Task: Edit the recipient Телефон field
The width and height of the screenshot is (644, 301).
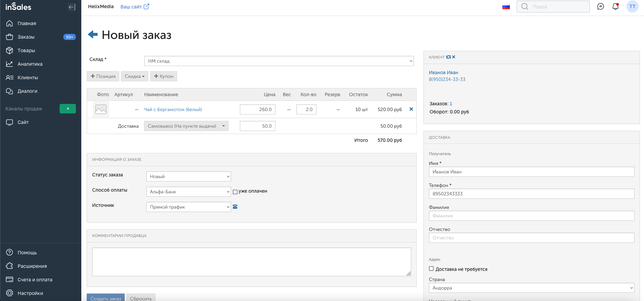Action: tap(532, 194)
